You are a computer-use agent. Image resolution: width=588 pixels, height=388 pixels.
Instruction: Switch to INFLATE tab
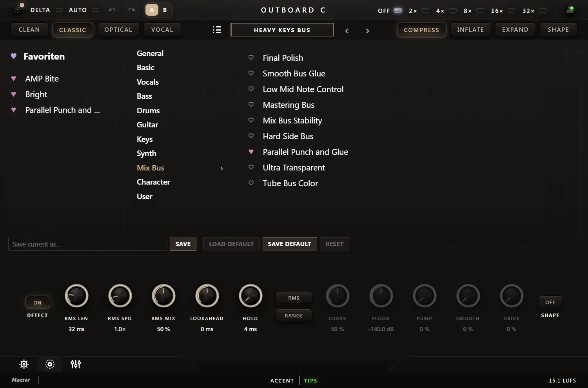(x=470, y=30)
